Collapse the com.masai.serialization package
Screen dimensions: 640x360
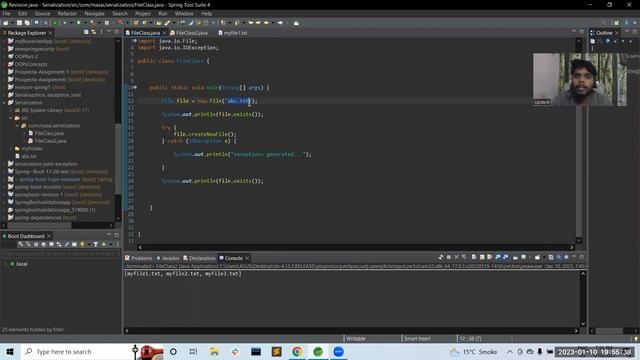click(18, 126)
